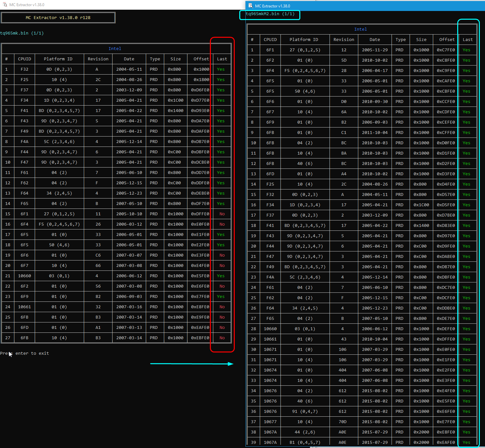The height and width of the screenshot is (448, 485).
Task: Click CPUID 'F61' in left window row 11
Action: pyautogui.click(x=25, y=173)
